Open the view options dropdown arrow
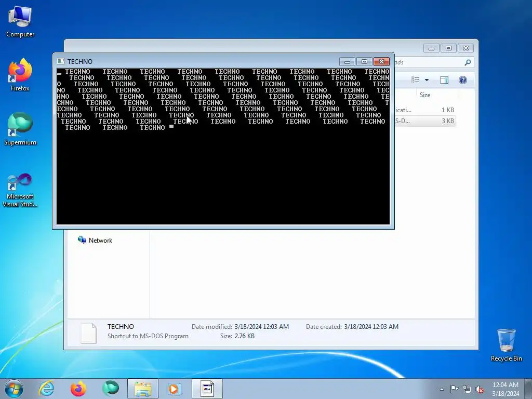The image size is (532, 399). click(427, 80)
